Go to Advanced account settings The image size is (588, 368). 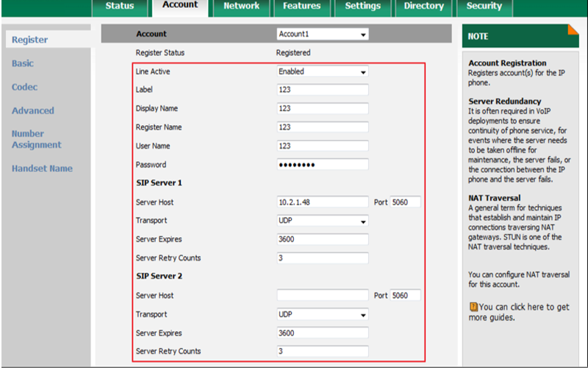[33, 111]
